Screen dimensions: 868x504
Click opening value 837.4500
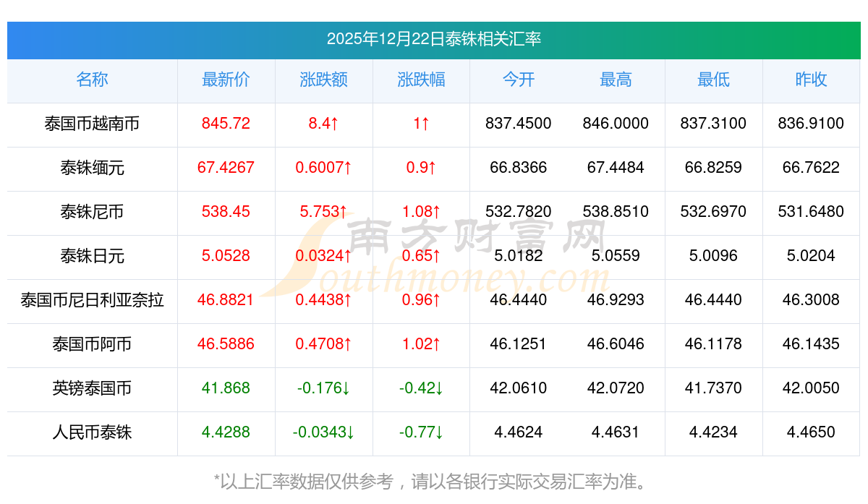(x=519, y=124)
